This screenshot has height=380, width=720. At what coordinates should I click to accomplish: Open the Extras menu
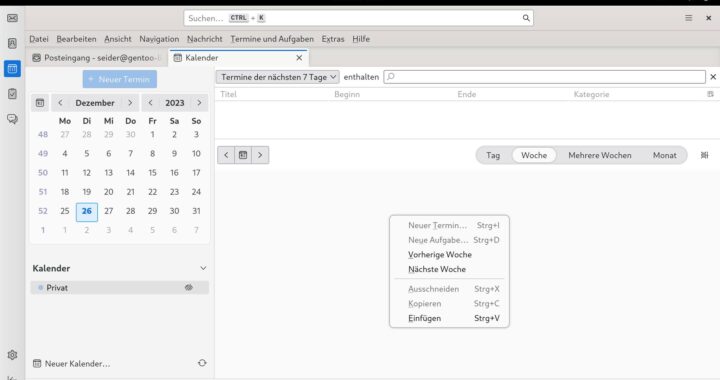coord(332,39)
